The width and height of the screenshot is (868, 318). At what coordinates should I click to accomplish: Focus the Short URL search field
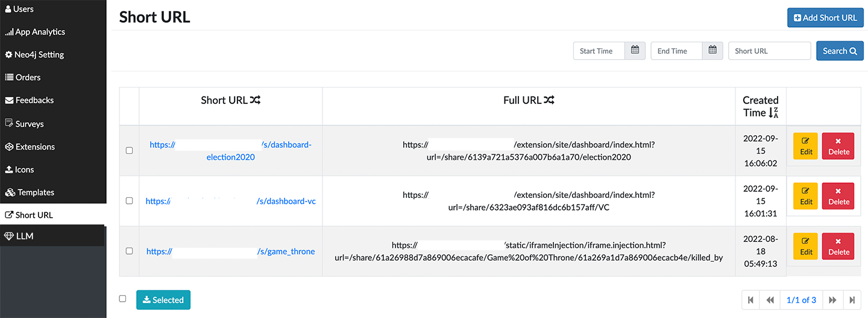pos(769,51)
